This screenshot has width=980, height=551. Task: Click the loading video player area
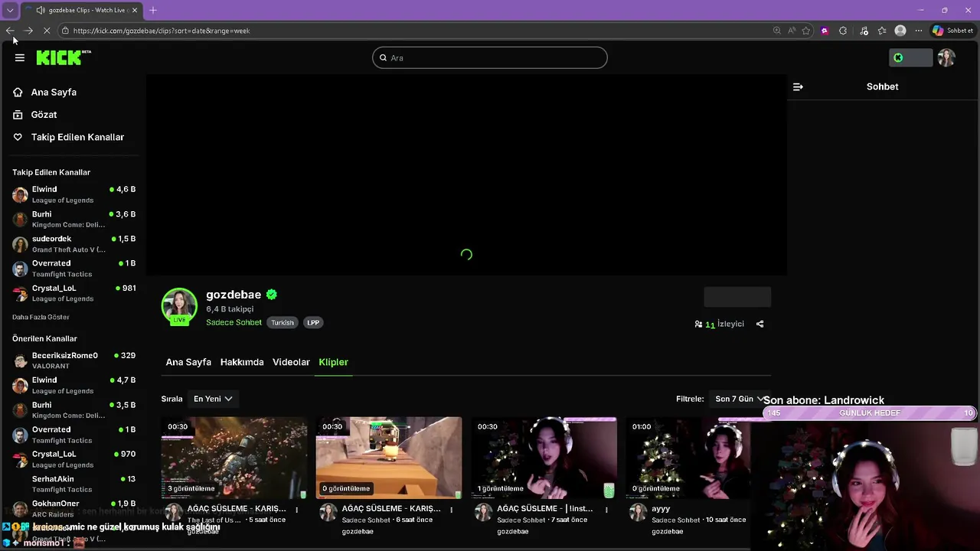click(466, 174)
